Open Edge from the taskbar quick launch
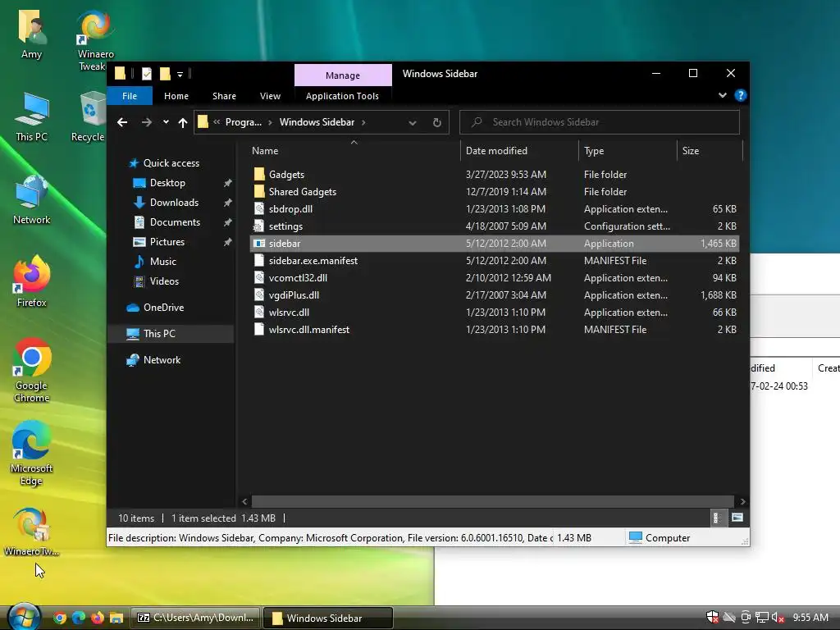This screenshot has width=840, height=630. [79, 618]
